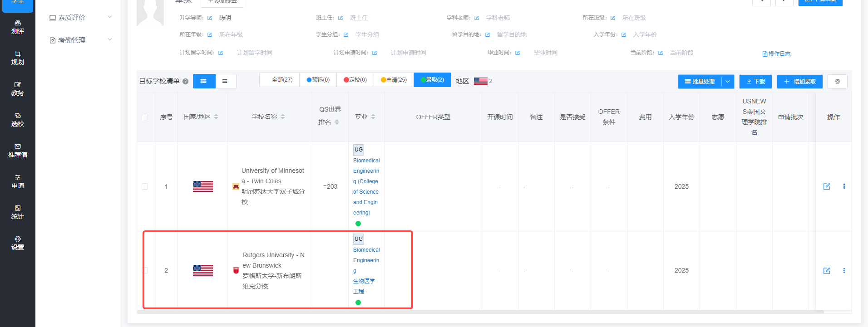This screenshot has width=868, height=327.
Task: Check the Rutgers University row checkbox
Action: 145,270
